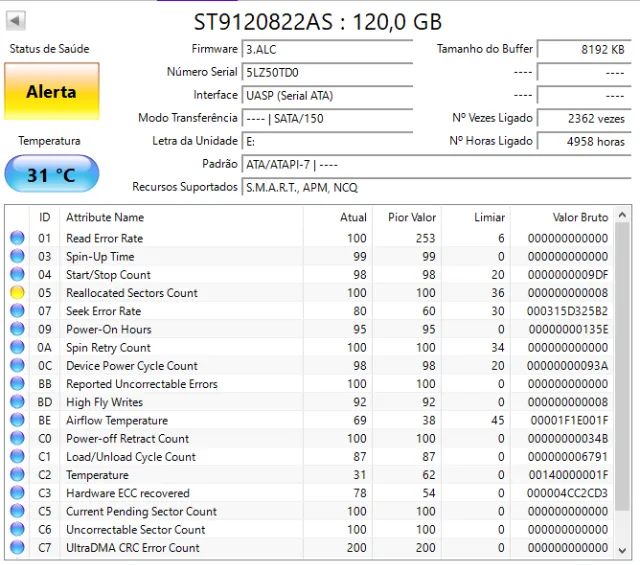640x565 pixels.
Task: Go to previous disk using back arrow
Action: pos(16,20)
